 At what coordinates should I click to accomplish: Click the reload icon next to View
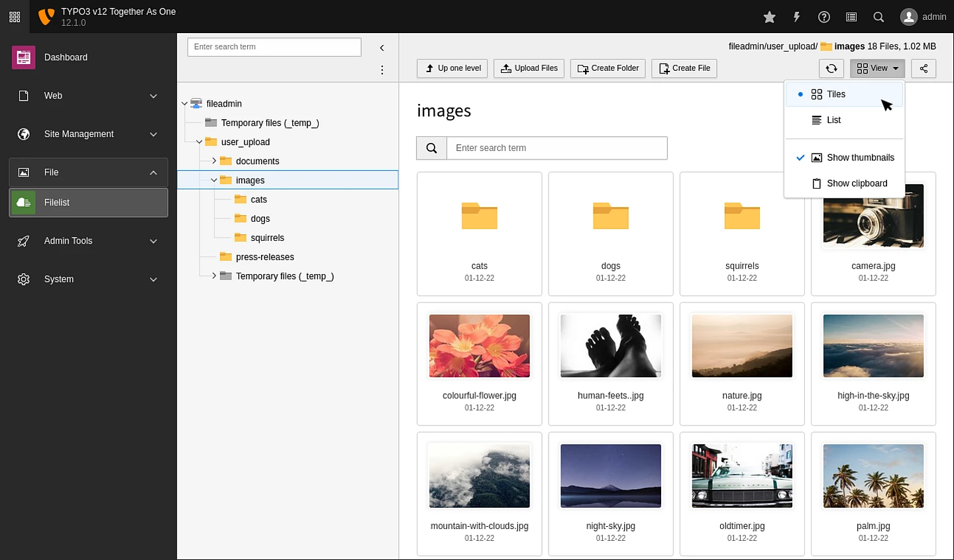(831, 68)
